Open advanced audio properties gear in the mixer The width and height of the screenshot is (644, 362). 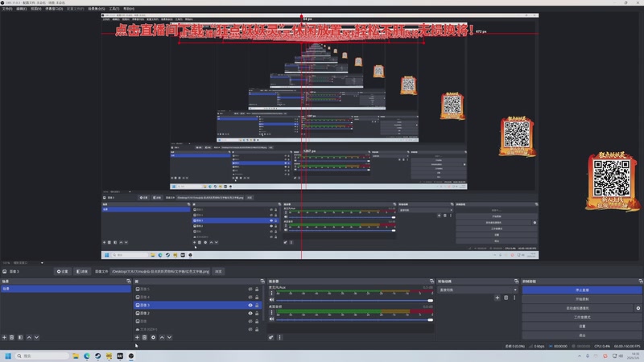pos(271,337)
